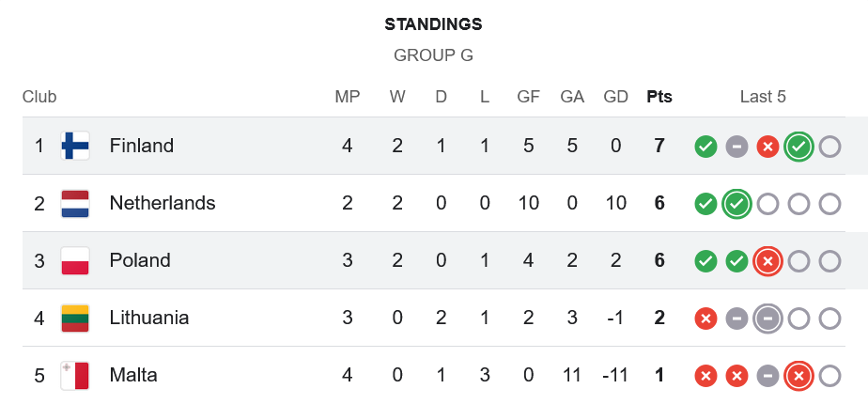Click the Lithuania flag icon
The width and height of the screenshot is (868, 420).
[75, 318]
